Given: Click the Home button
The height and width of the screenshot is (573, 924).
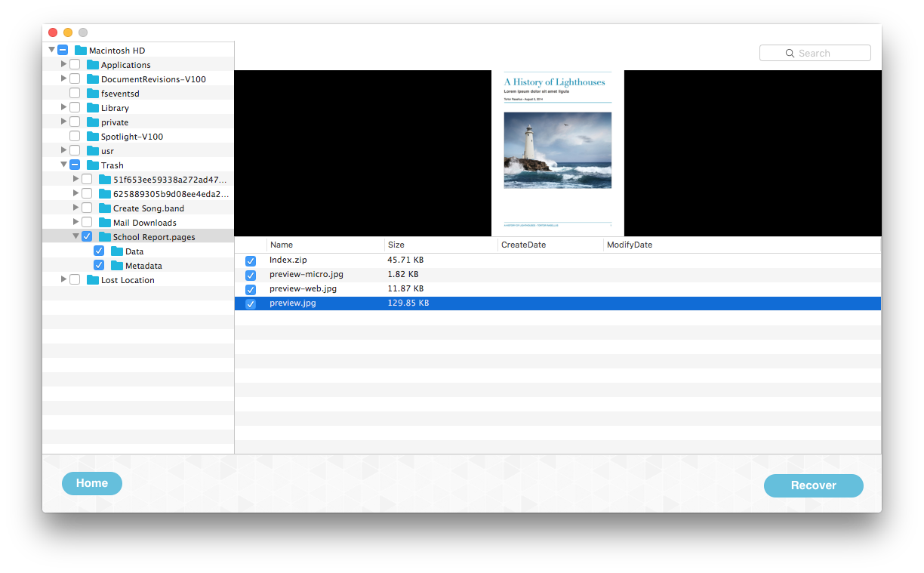Looking at the screenshot, I should click(92, 484).
